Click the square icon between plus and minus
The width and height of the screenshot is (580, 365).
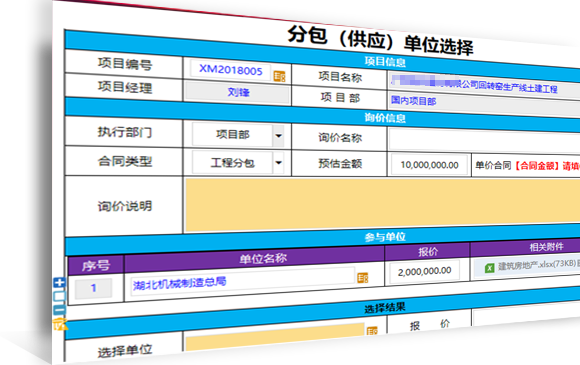click(60, 296)
